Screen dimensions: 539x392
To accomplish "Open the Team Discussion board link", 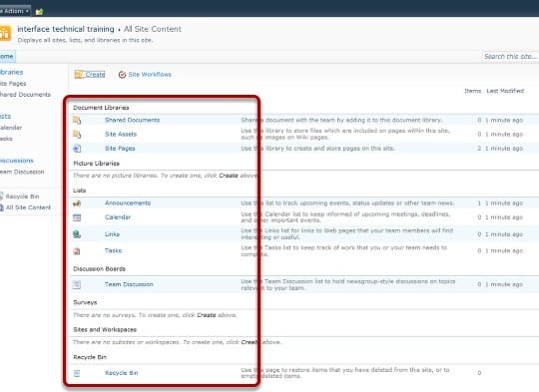I will (x=129, y=284).
